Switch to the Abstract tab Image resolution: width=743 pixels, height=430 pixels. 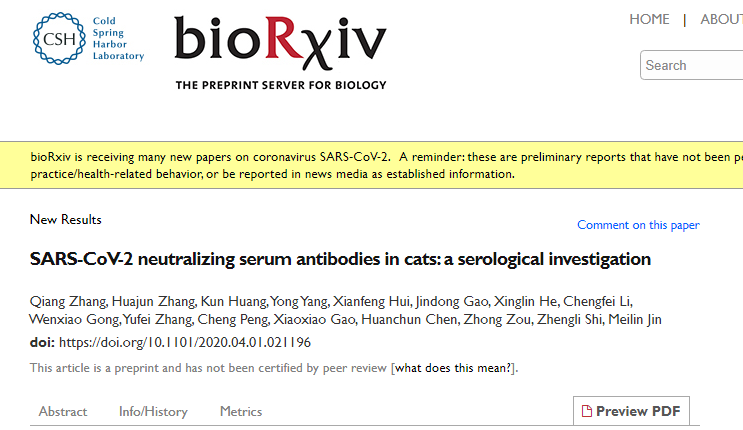tap(63, 411)
